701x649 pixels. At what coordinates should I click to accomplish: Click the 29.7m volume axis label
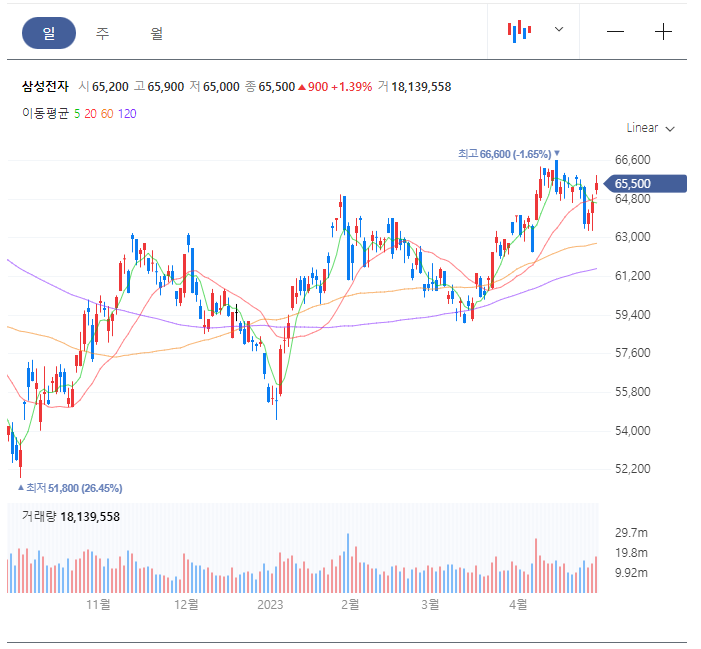point(631,533)
